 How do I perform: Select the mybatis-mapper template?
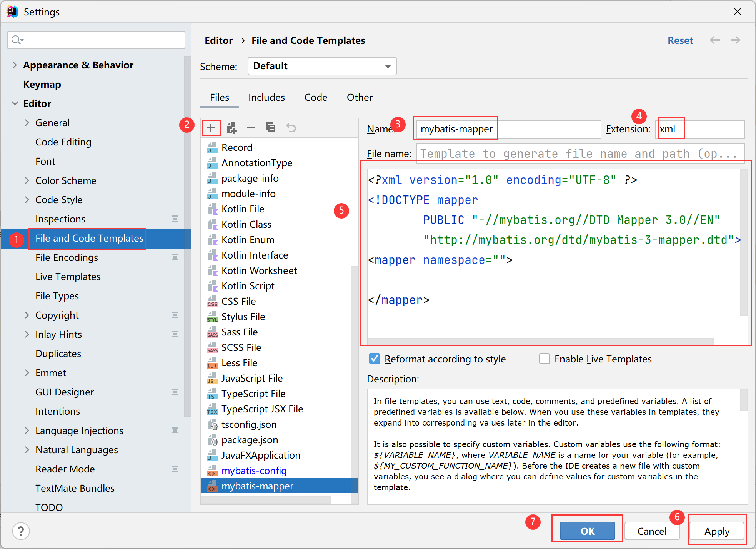click(x=279, y=486)
